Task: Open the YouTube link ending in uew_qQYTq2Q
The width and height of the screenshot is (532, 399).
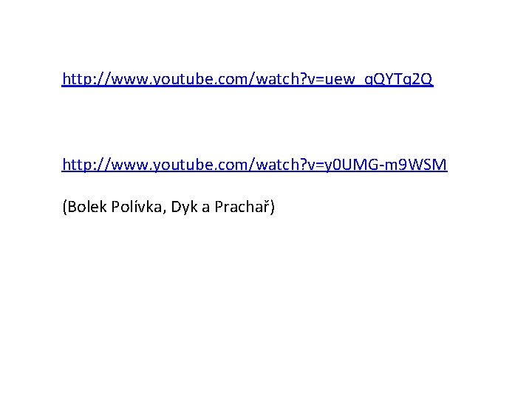Action: coord(248,79)
